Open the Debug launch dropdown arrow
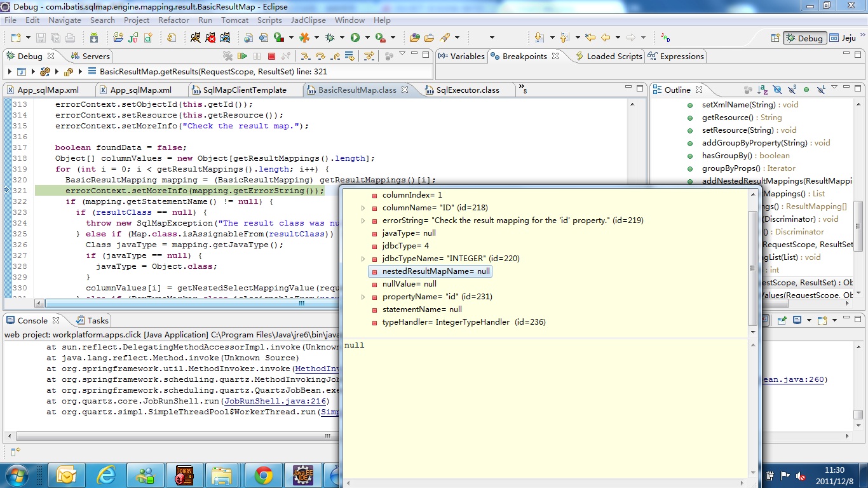Viewport: 868px width, 488px height. [x=342, y=37]
